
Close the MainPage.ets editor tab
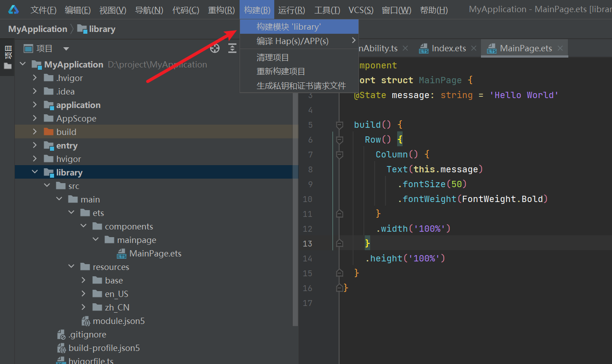(x=560, y=48)
